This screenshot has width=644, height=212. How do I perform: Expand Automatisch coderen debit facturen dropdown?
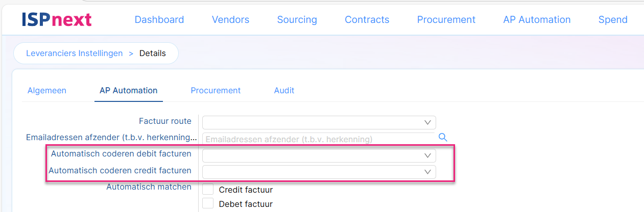427,155
